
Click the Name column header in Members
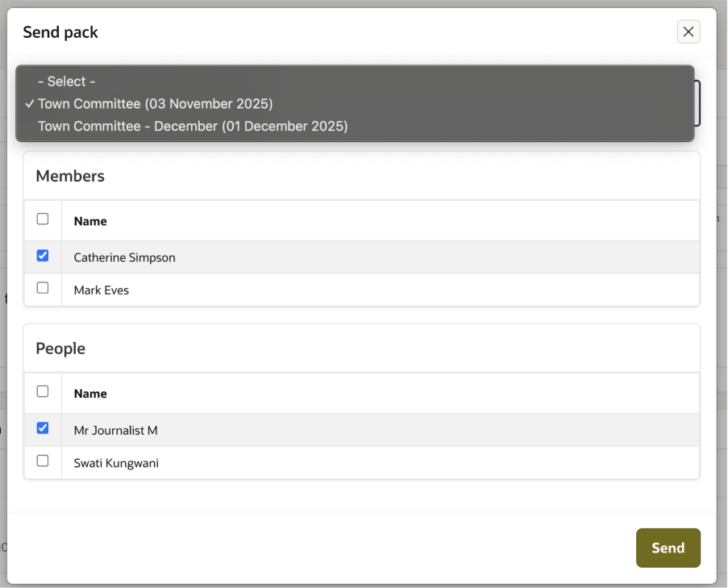click(x=89, y=220)
